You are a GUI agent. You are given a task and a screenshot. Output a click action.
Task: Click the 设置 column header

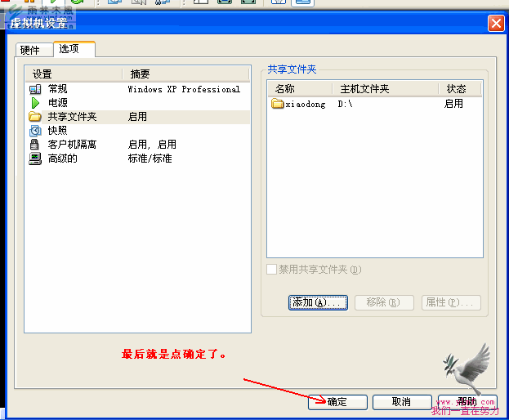74,74
